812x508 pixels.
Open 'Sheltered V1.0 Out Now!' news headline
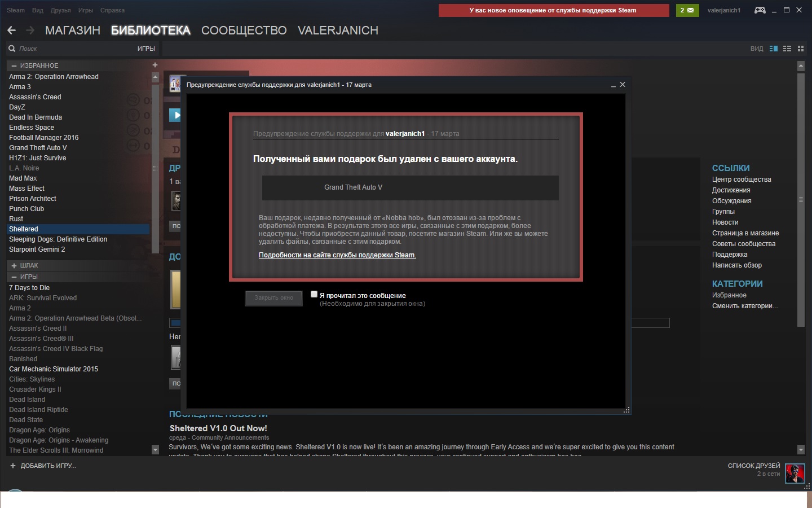click(x=218, y=428)
